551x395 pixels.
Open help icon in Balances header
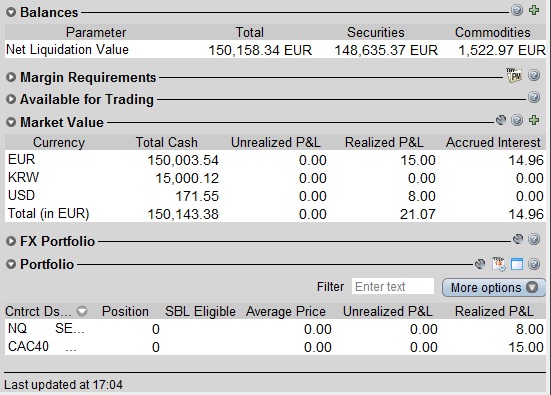517,10
